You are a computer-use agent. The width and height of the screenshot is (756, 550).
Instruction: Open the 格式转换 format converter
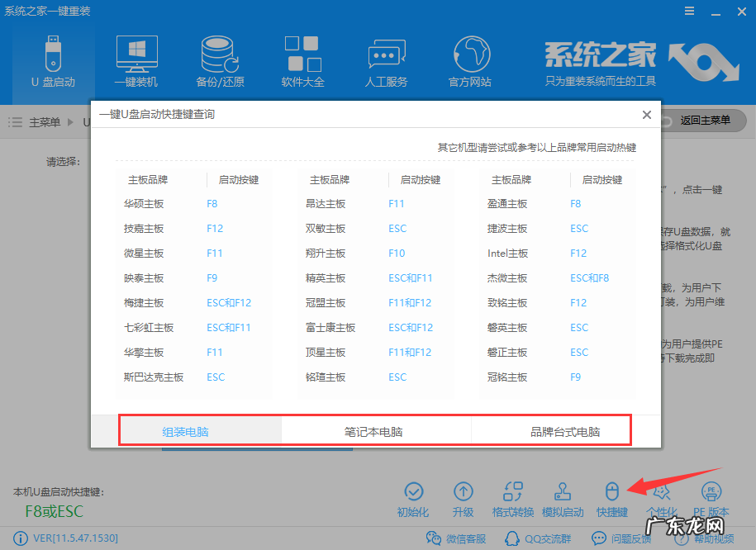(512, 498)
